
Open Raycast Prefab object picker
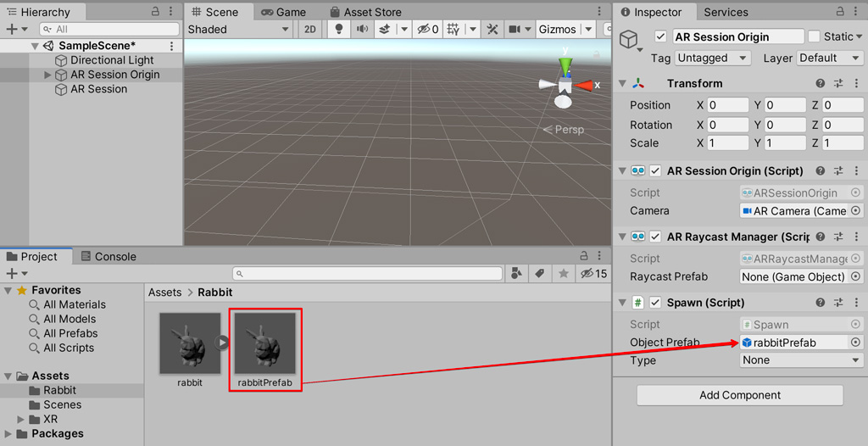(x=856, y=276)
